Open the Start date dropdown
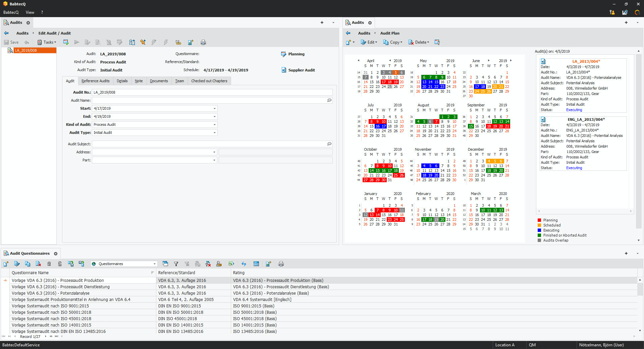This screenshot has width=644, height=349. click(x=215, y=108)
